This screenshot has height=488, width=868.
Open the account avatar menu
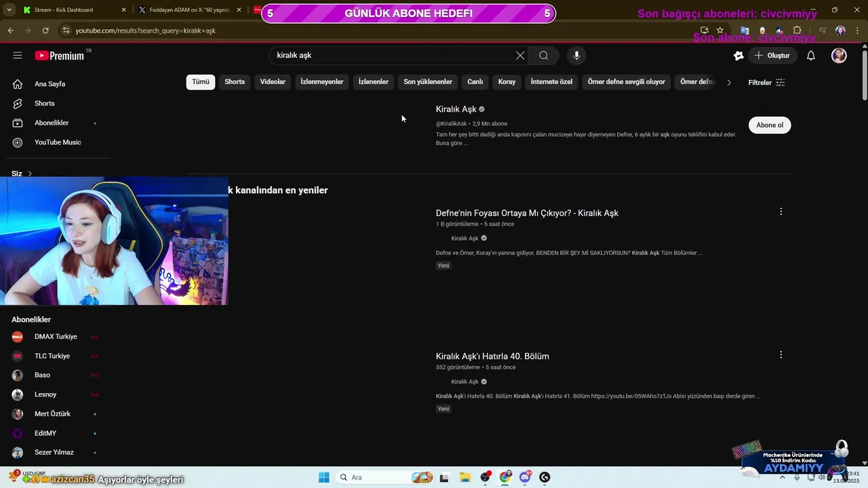[839, 56]
